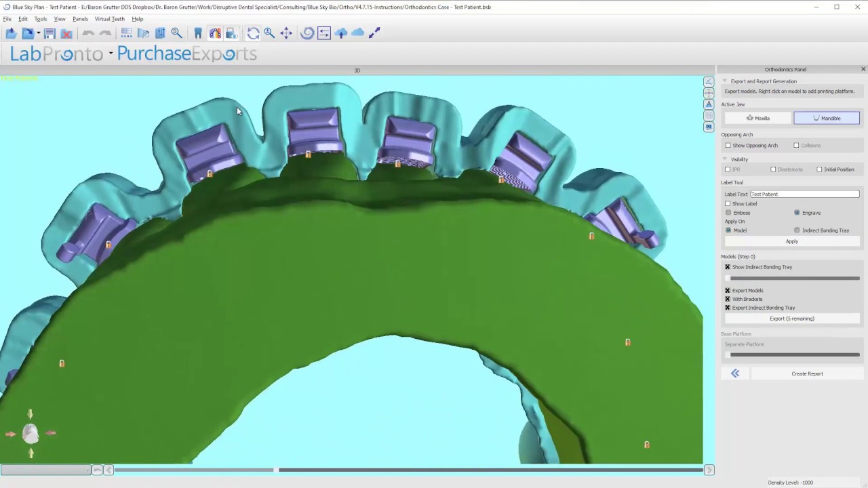Enable the Show Label checkbox

pos(728,203)
